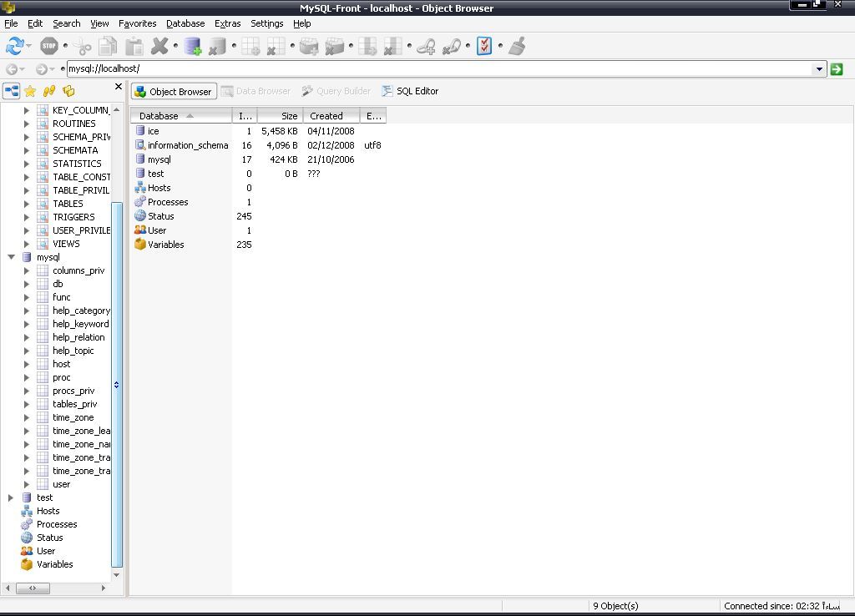Expand the time_zone table node
This screenshot has width=855, height=616.
click(27, 417)
